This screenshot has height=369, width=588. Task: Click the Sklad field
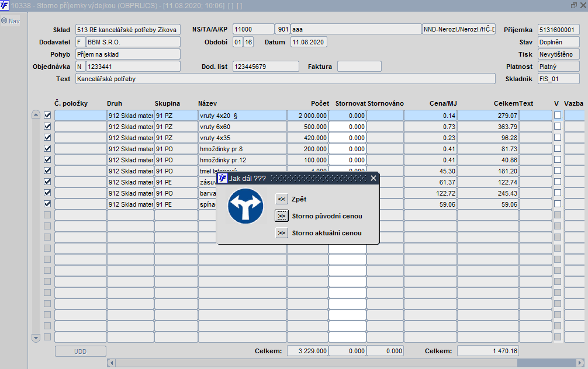(x=128, y=30)
